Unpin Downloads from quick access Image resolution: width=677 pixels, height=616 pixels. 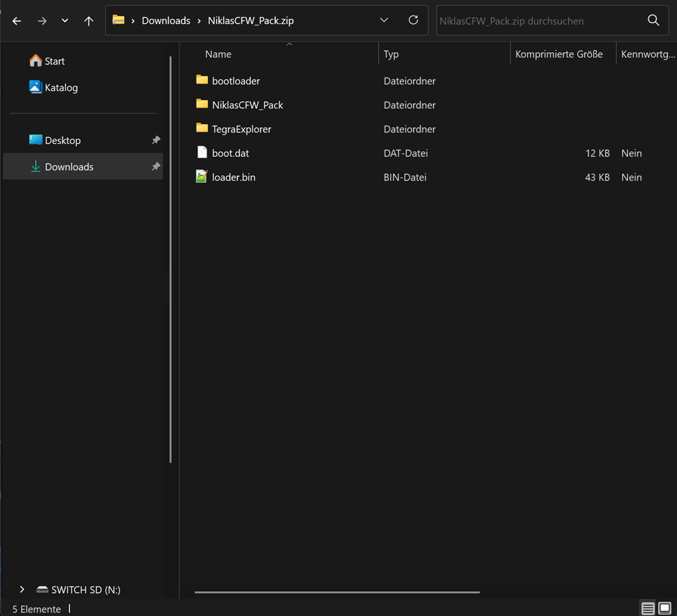pyautogui.click(x=156, y=167)
